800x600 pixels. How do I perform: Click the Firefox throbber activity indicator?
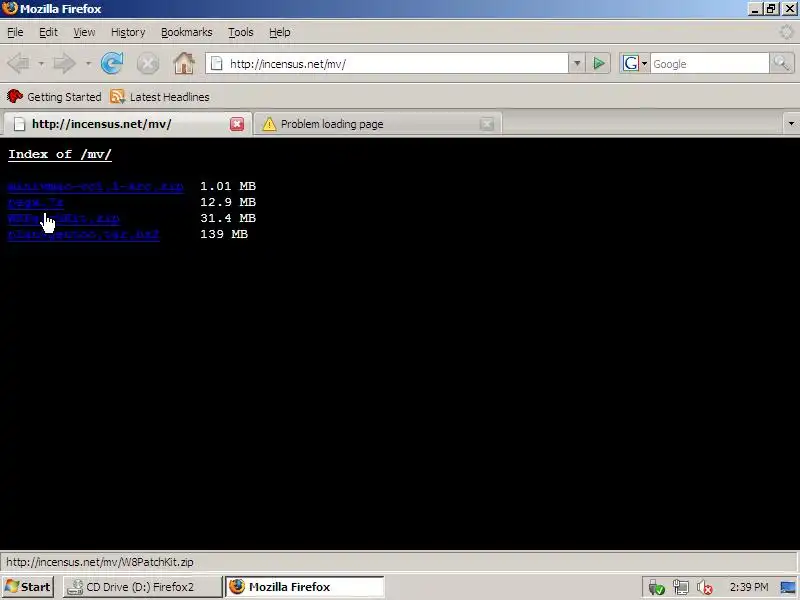point(787,32)
